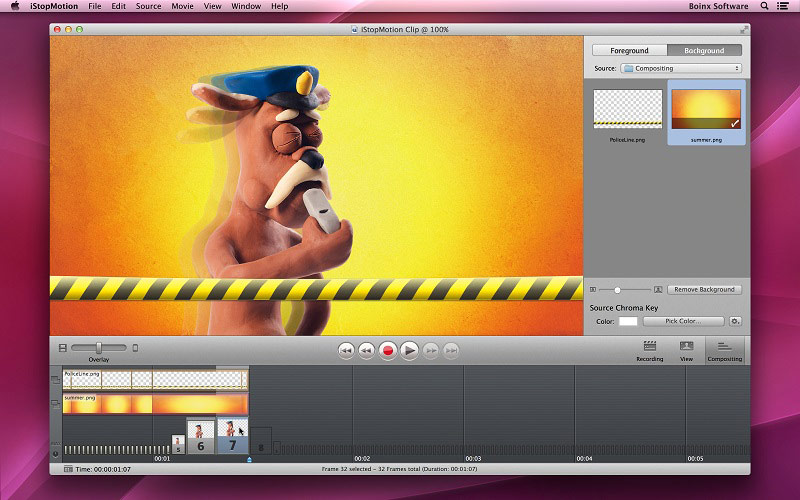Image resolution: width=800 pixels, height=500 pixels.
Task: Open the chroma key gear settings
Action: pyautogui.click(x=735, y=321)
